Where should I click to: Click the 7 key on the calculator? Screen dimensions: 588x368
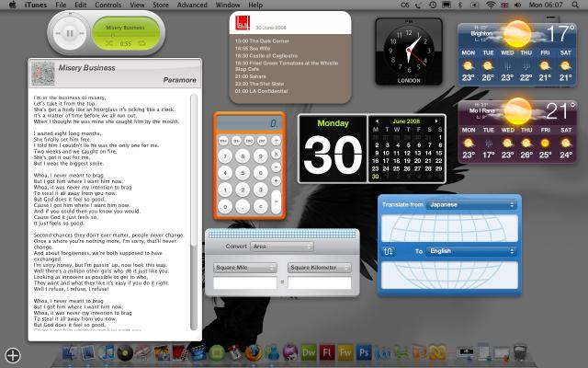225,155
